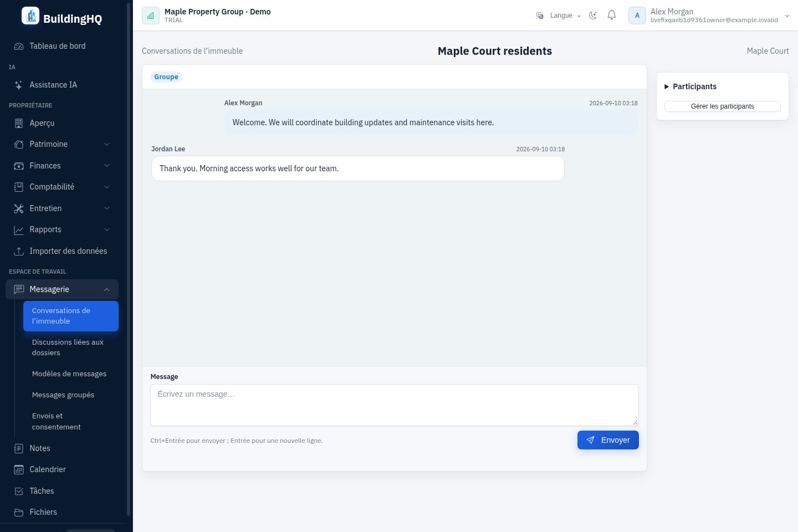798x532 pixels.
Task: Focus the Écrivez un message text field
Action: click(395, 405)
